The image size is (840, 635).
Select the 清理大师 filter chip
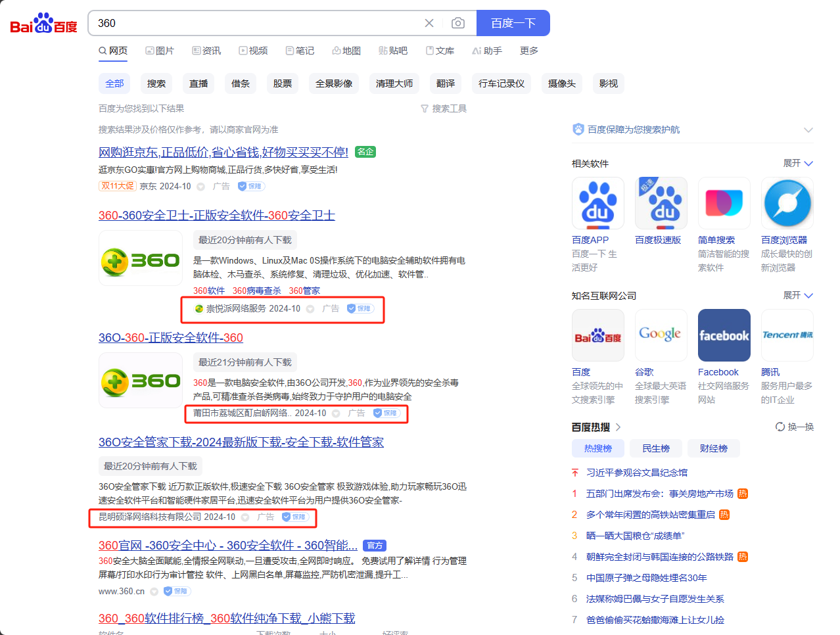[394, 83]
